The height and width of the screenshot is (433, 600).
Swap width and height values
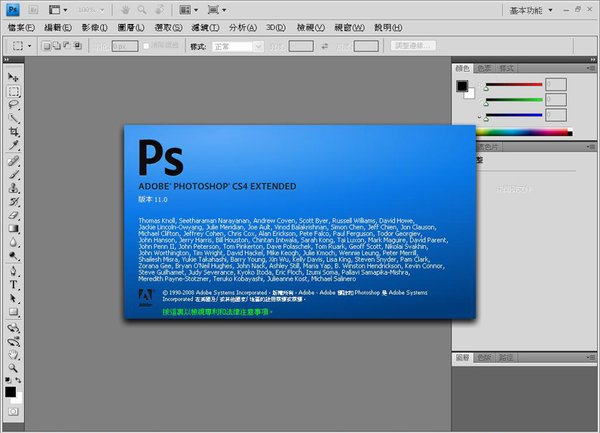(324, 46)
